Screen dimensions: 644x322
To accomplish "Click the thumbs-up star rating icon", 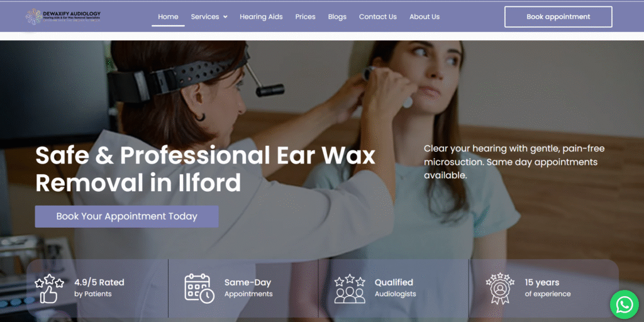I will coord(49,289).
